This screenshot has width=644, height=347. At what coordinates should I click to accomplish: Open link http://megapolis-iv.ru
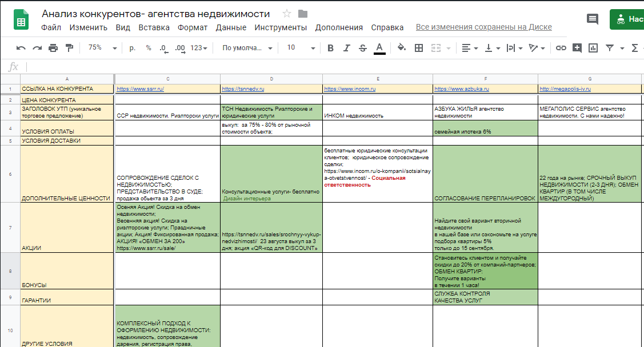(565, 88)
